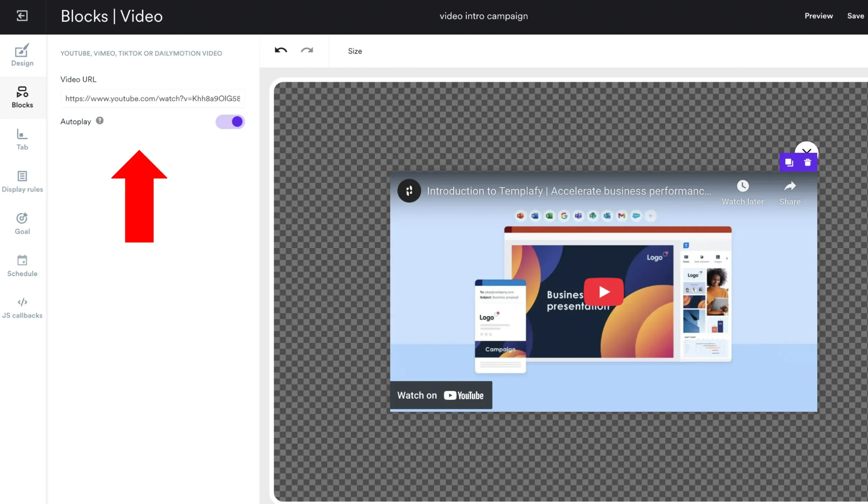Open the Tab sidebar section

point(22,139)
